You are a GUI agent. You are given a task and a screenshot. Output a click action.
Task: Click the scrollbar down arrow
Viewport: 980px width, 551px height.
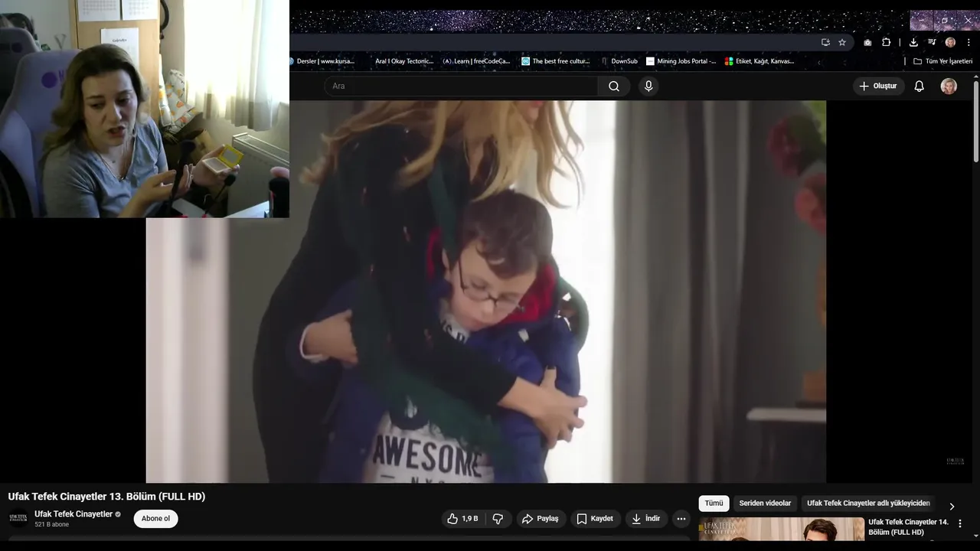tap(976, 535)
